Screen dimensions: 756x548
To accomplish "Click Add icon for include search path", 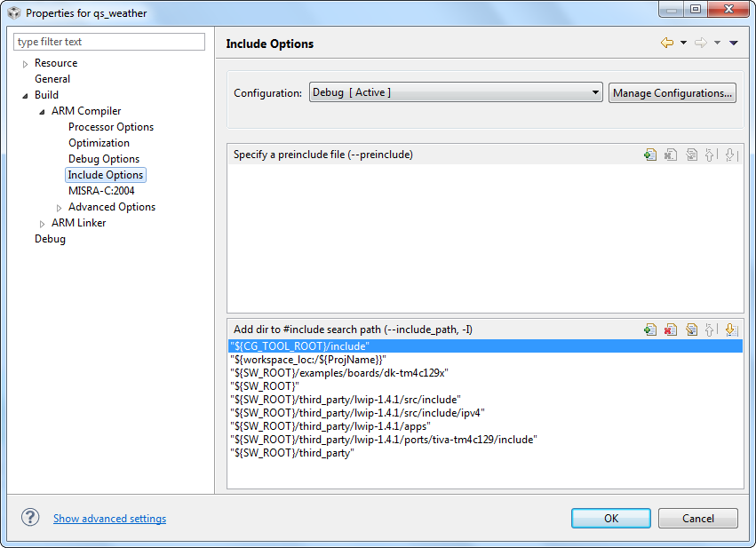I will (650, 330).
